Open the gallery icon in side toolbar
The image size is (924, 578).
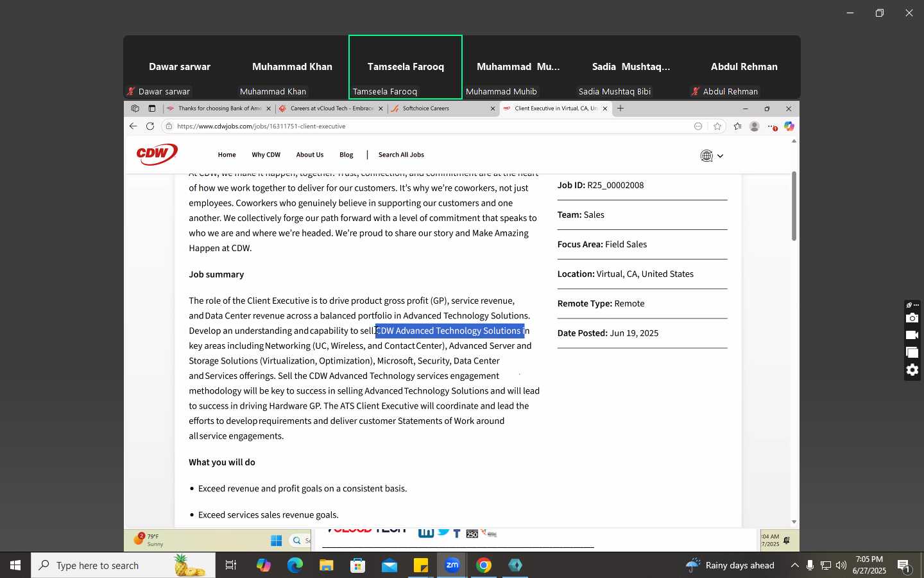(912, 353)
